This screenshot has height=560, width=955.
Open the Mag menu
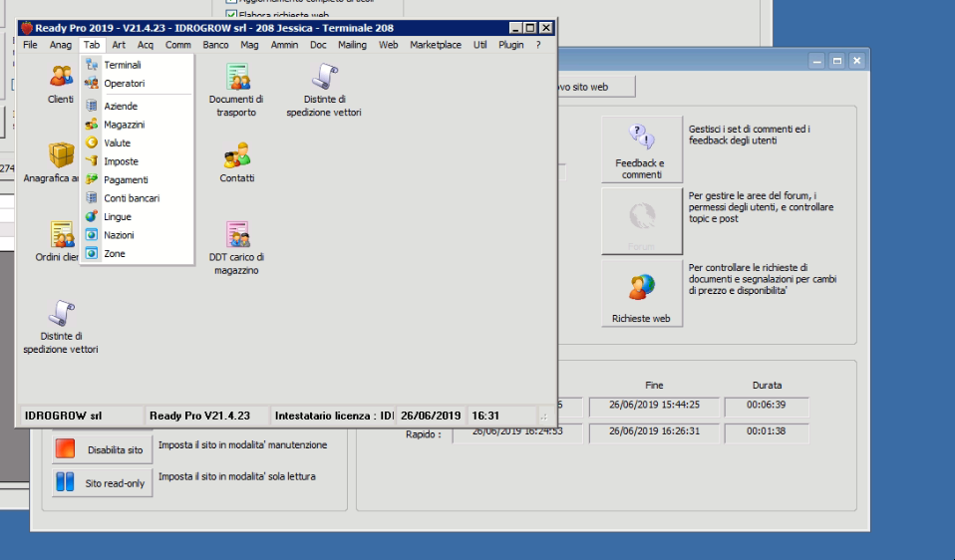tap(249, 45)
